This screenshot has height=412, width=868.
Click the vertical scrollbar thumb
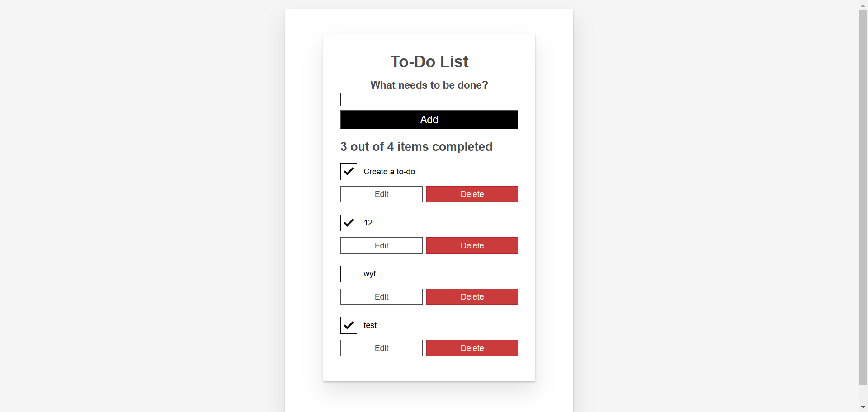(863, 197)
